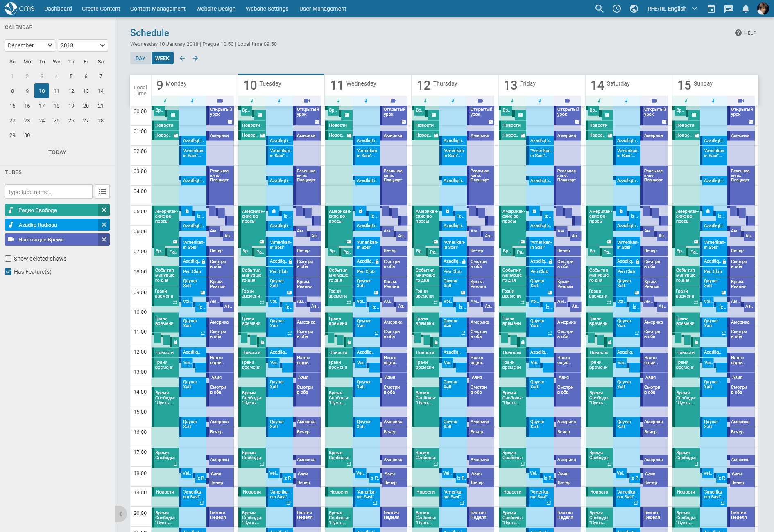This screenshot has height=532, width=774.
Task: Open RFE/RL English site dropdown
Action: pos(672,9)
